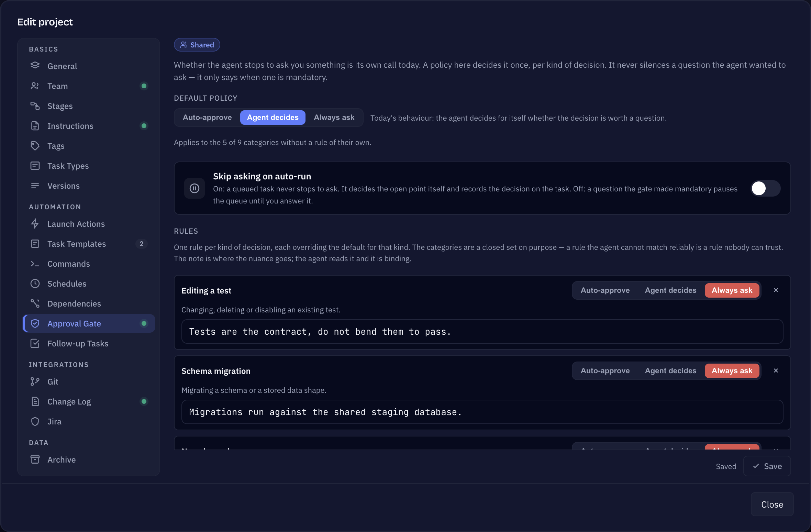The width and height of the screenshot is (811, 532).
Task: Click the Save button
Action: [767, 466]
